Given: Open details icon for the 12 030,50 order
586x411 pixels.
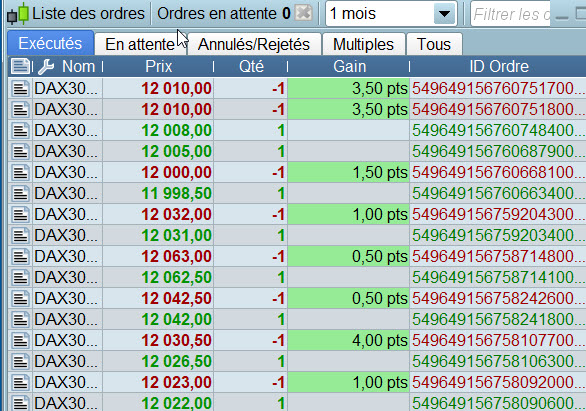Looking at the screenshot, I should coord(20,340).
